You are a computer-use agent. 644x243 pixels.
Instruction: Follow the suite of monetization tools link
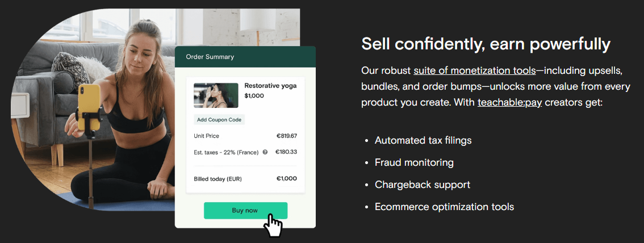pos(474,70)
